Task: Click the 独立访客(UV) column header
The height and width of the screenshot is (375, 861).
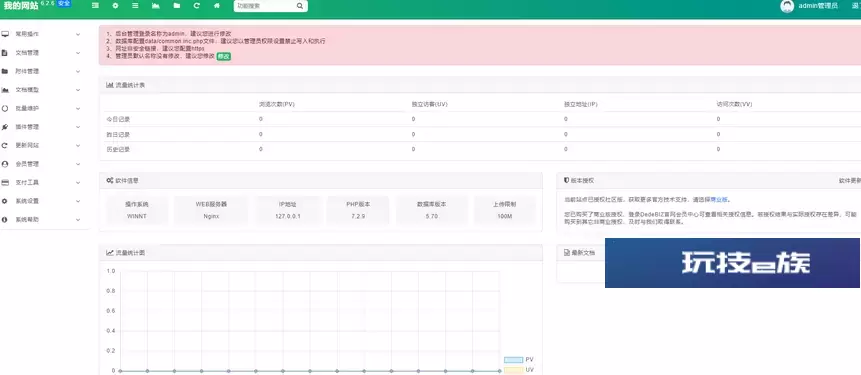Action: [429, 104]
